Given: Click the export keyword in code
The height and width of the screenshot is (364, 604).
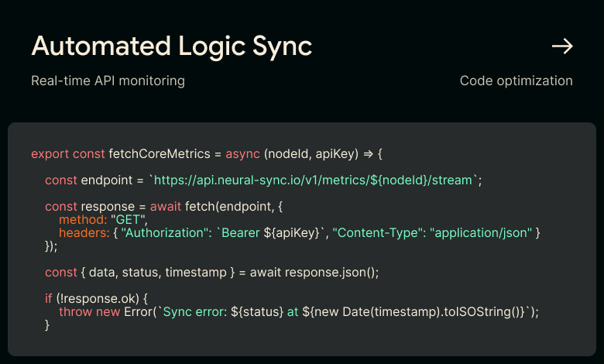Looking at the screenshot, I should point(50,154).
